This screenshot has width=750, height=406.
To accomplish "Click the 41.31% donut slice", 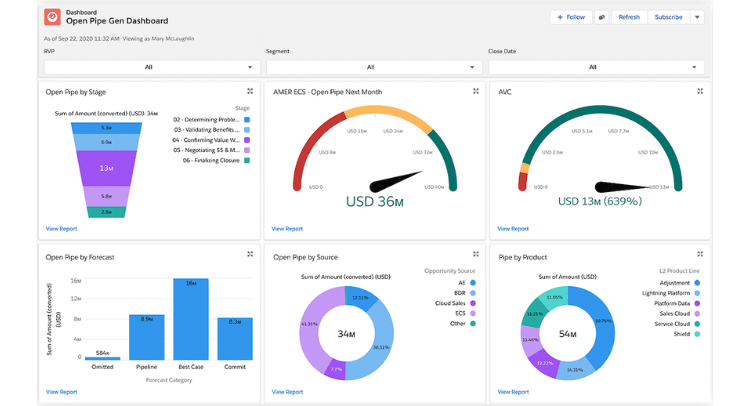I will tap(309, 324).
